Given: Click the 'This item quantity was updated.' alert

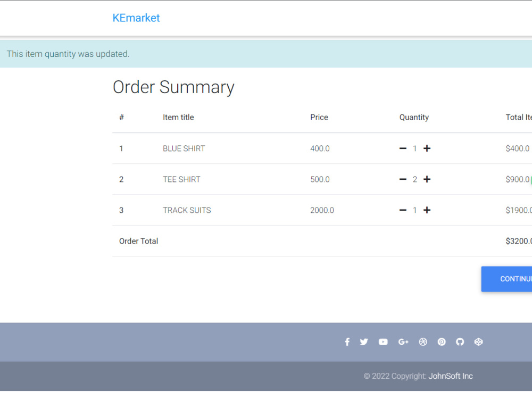Looking at the screenshot, I should (x=266, y=54).
